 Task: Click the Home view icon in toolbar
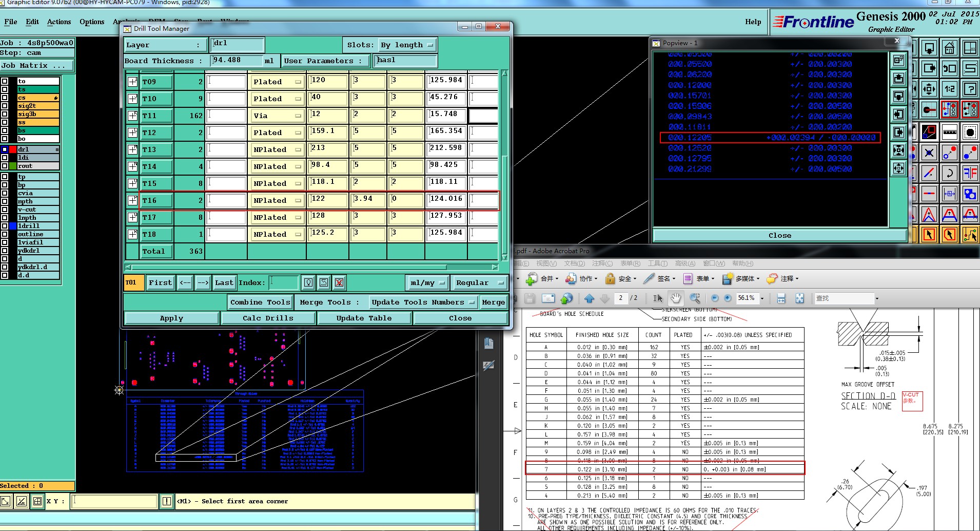tap(949, 48)
